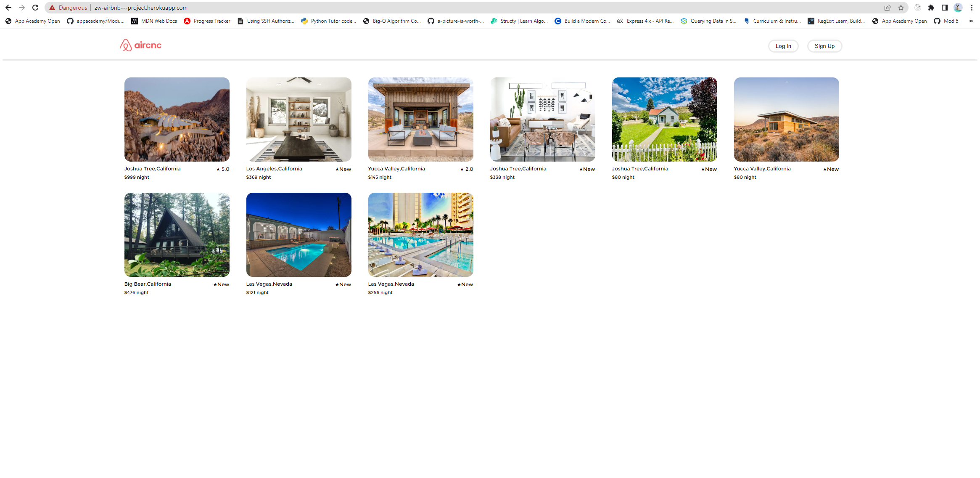Open the Big Bear A-frame cabin listing

(177, 235)
